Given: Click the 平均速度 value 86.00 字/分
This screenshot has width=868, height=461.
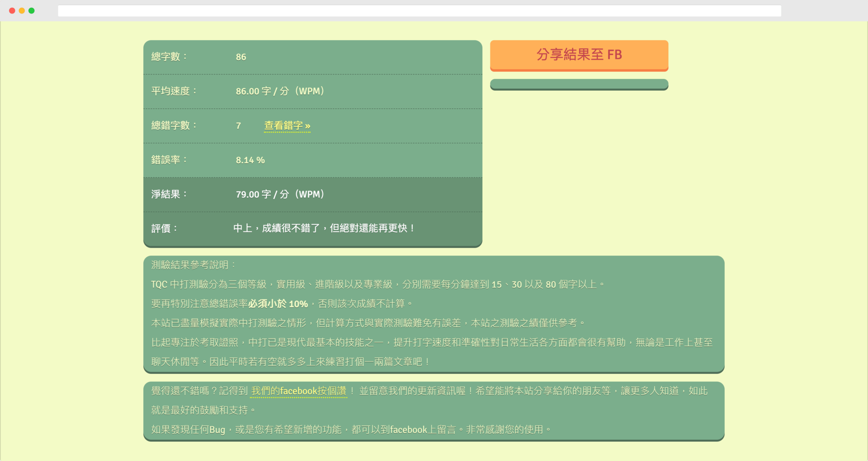Looking at the screenshot, I should click(x=279, y=91).
